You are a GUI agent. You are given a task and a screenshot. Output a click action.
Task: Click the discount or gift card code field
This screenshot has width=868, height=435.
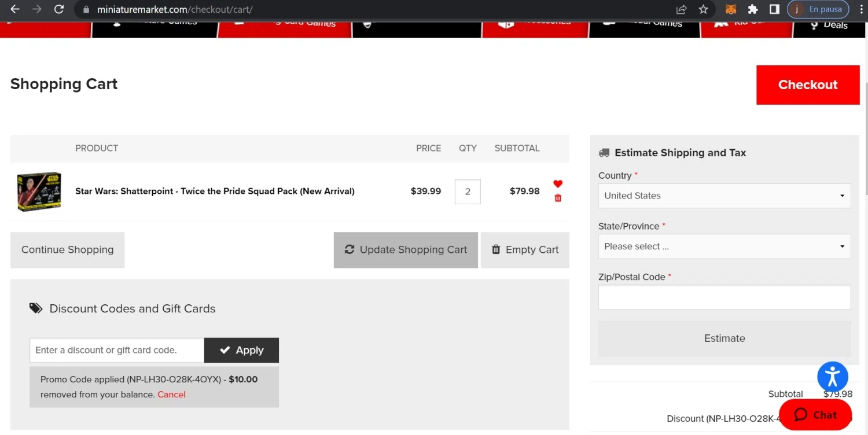[x=117, y=350]
